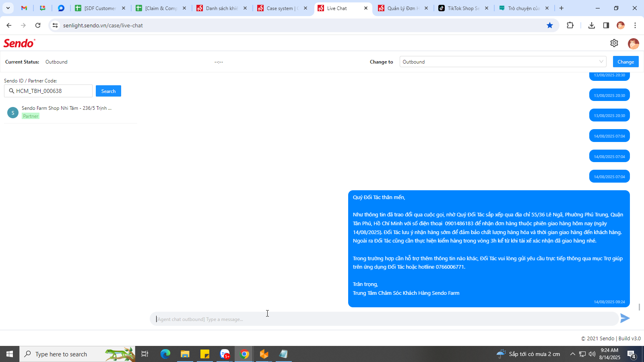Image resolution: width=644 pixels, height=362 pixels.
Task: Click the Partner tag label
Action: [31, 116]
